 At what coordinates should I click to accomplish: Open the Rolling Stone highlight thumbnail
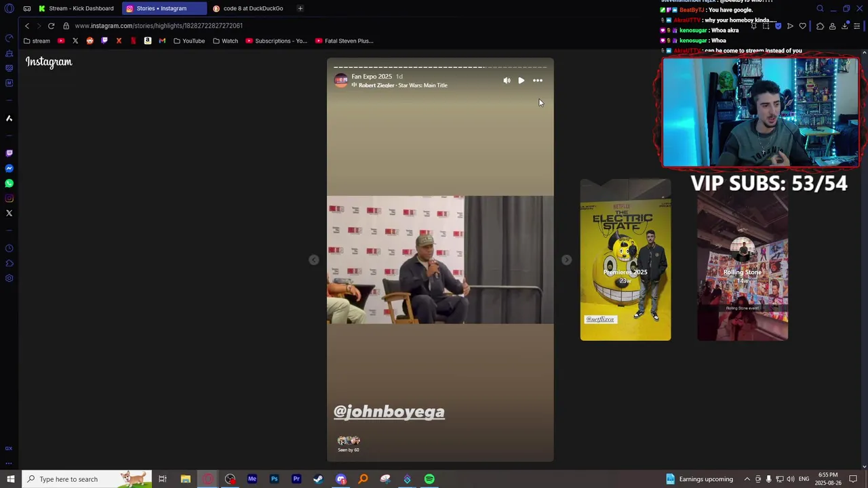(x=743, y=260)
